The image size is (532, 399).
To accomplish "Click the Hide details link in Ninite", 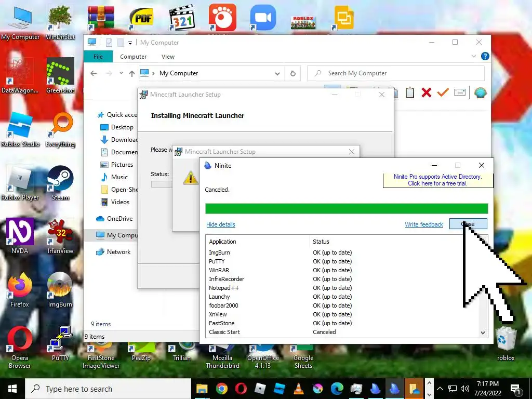I will 220,224.
